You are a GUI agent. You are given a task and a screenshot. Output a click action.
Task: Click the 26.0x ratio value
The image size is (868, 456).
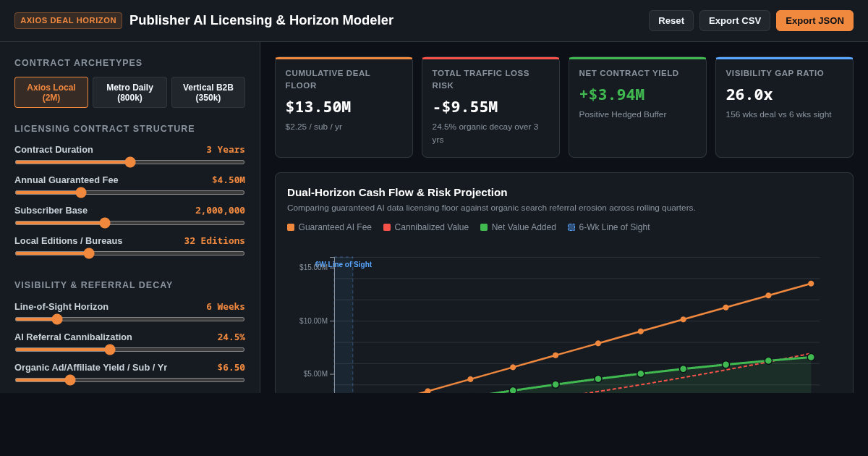pos(749,95)
